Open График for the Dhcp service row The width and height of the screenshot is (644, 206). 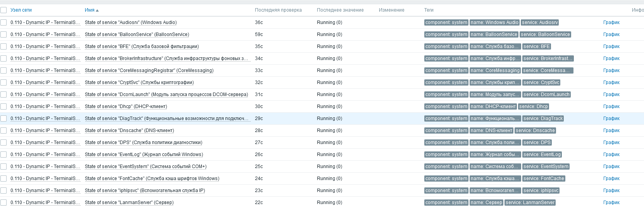click(x=611, y=106)
